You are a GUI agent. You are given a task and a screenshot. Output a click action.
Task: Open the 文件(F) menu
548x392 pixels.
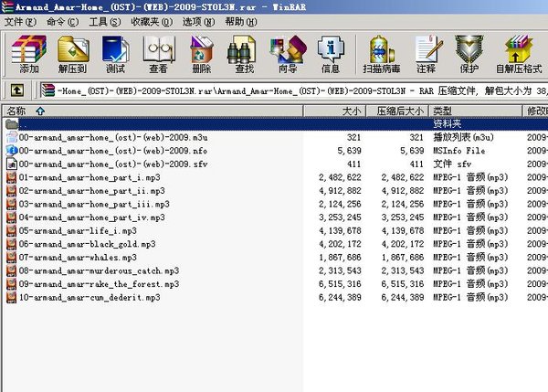(x=20, y=22)
